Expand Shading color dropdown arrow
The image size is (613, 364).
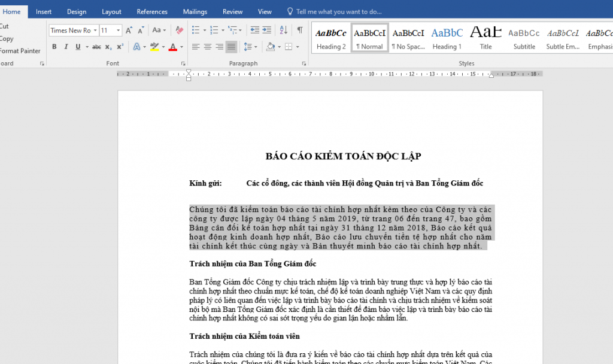pyautogui.click(x=279, y=47)
